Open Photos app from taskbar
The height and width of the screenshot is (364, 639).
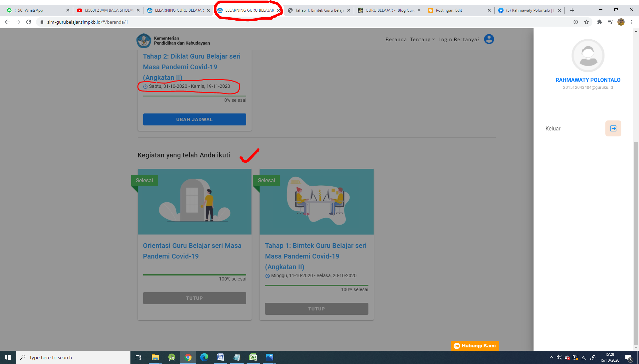point(269,357)
